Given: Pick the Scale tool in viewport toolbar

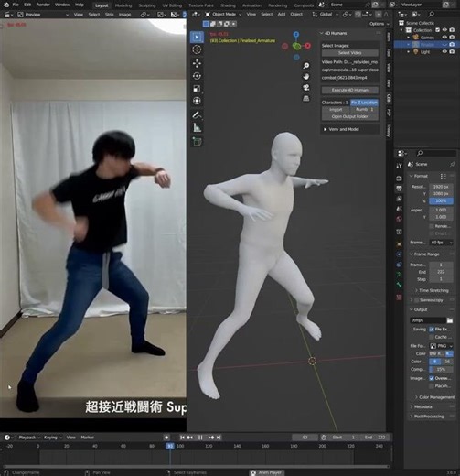Looking at the screenshot, I should (197, 89).
